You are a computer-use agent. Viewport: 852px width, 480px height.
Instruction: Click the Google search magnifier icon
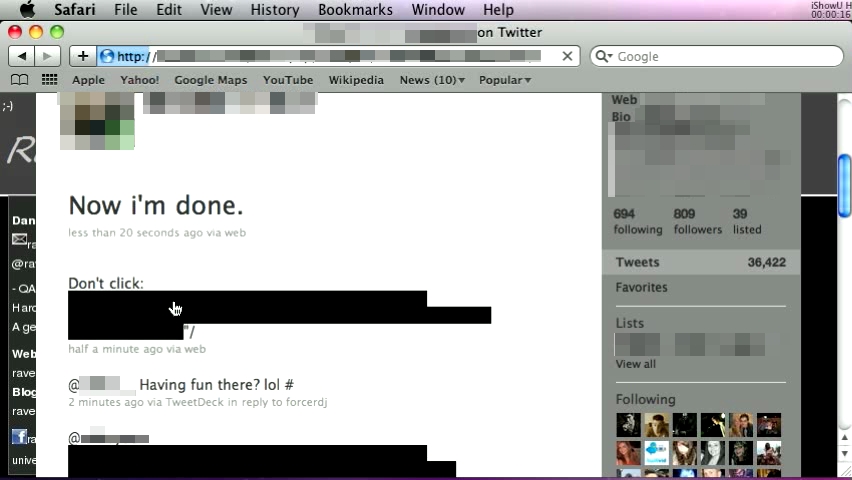coord(604,56)
